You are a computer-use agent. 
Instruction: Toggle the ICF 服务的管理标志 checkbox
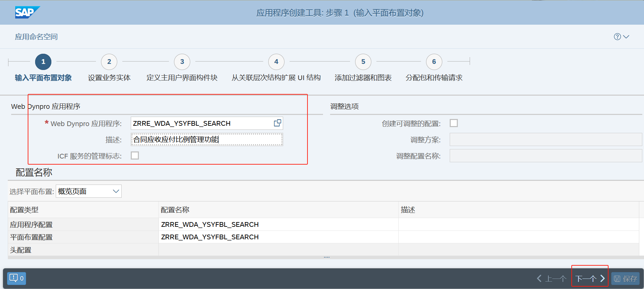pos(135,155)
